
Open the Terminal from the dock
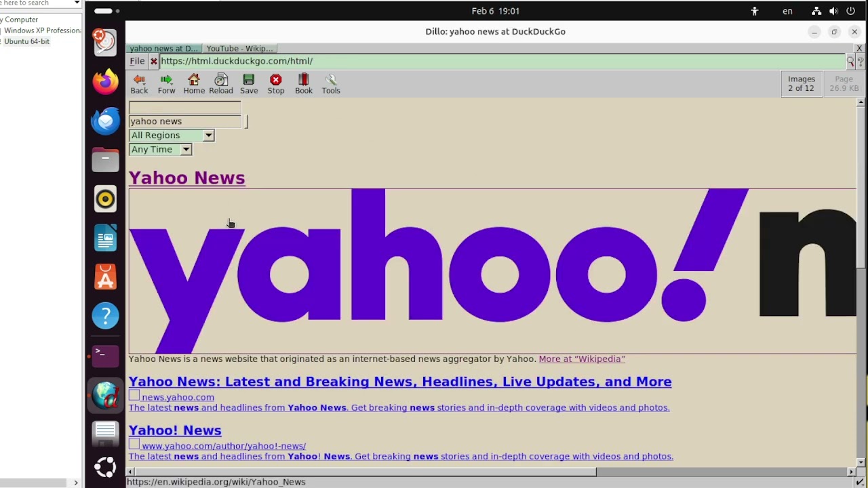tap(105, 355)
